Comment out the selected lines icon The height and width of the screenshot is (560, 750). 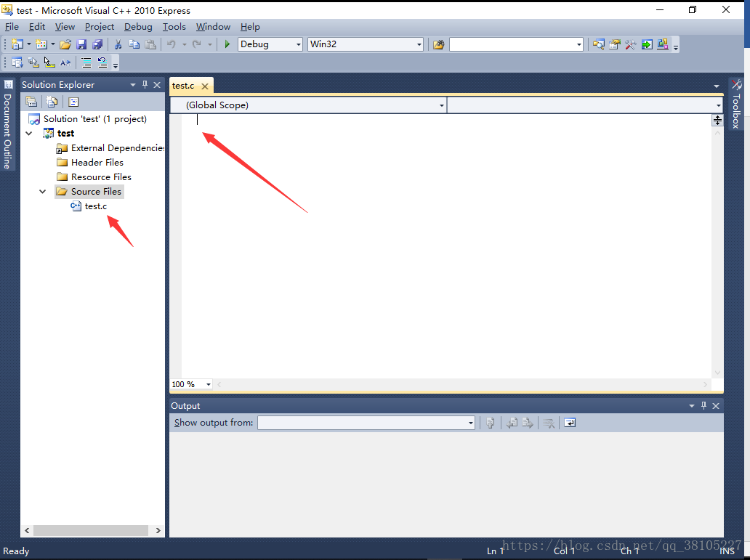[86, 62]
